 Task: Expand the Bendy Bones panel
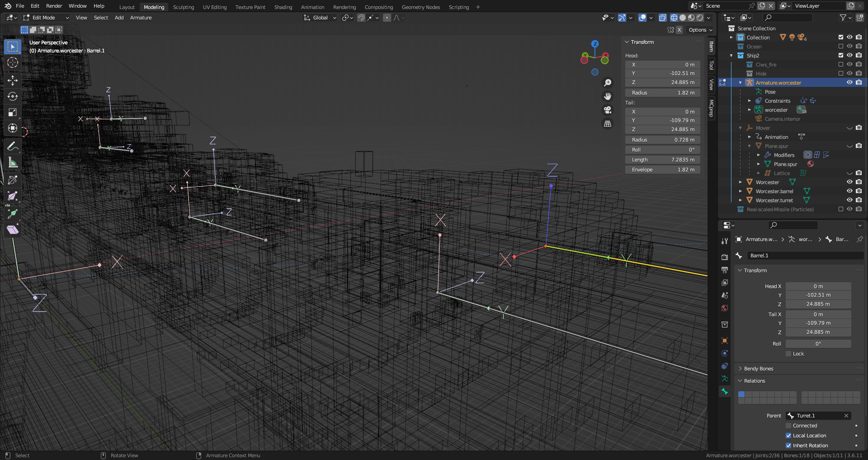pos(740,369)
